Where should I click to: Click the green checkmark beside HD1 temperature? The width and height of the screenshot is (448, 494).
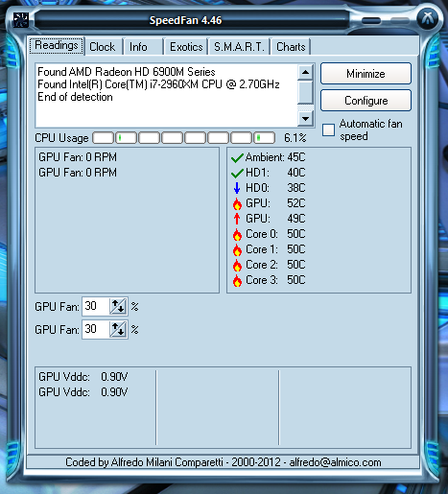point(237,173)
